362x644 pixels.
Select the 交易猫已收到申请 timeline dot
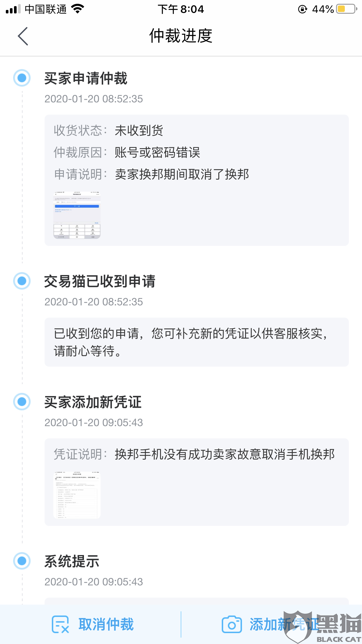(x=22, y=281)
